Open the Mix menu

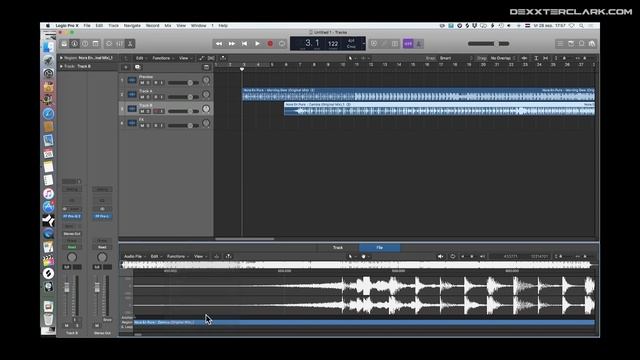click(x=168, y=25)
